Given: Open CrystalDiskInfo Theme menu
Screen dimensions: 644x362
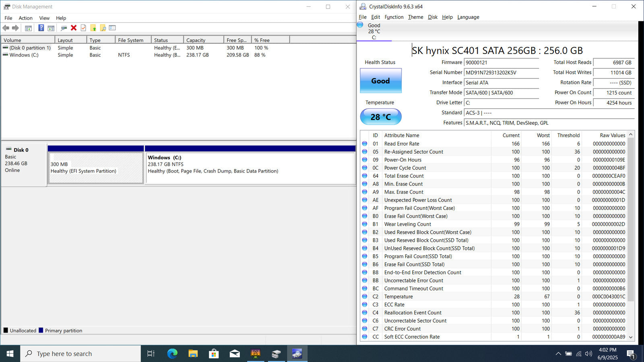Looking at the screenshot, I should (x=415, y=17).
